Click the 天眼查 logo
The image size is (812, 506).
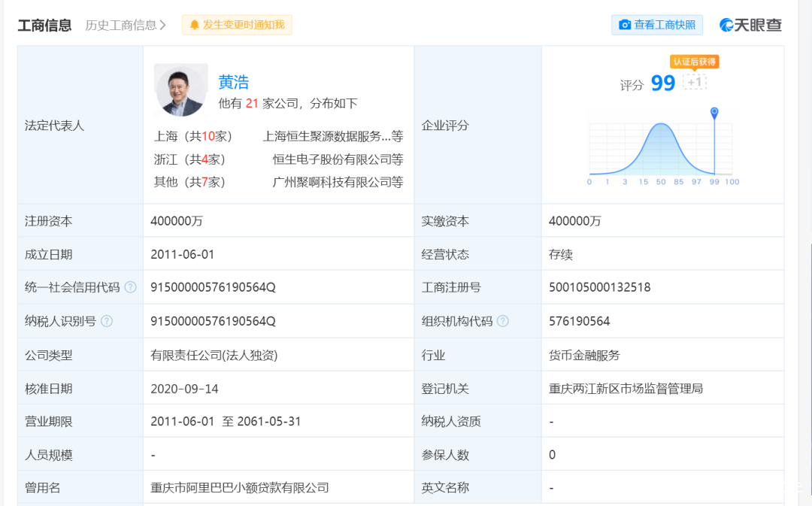coord(750,25)
